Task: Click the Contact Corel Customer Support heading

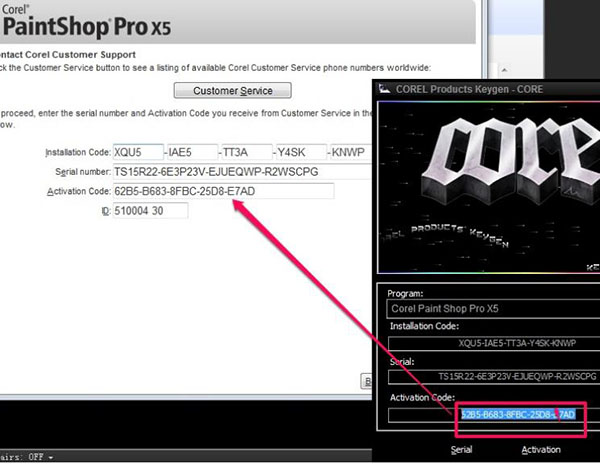Action: 68,55
